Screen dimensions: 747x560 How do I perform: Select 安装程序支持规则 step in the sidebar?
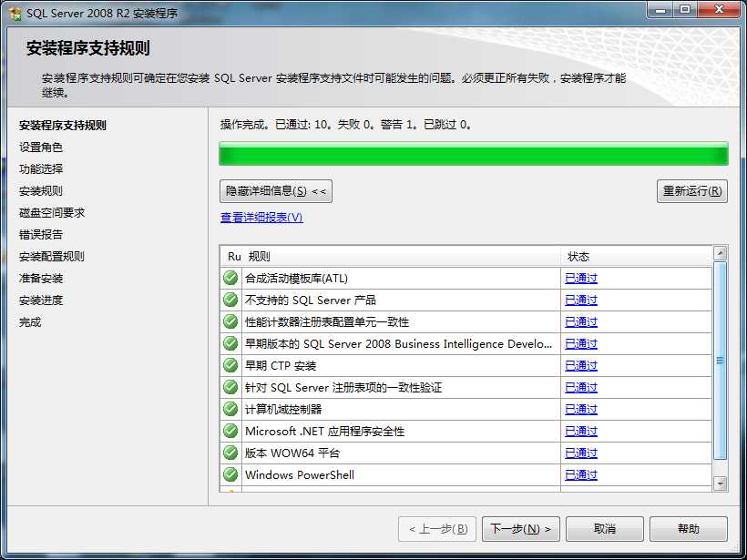click(63, 126)
